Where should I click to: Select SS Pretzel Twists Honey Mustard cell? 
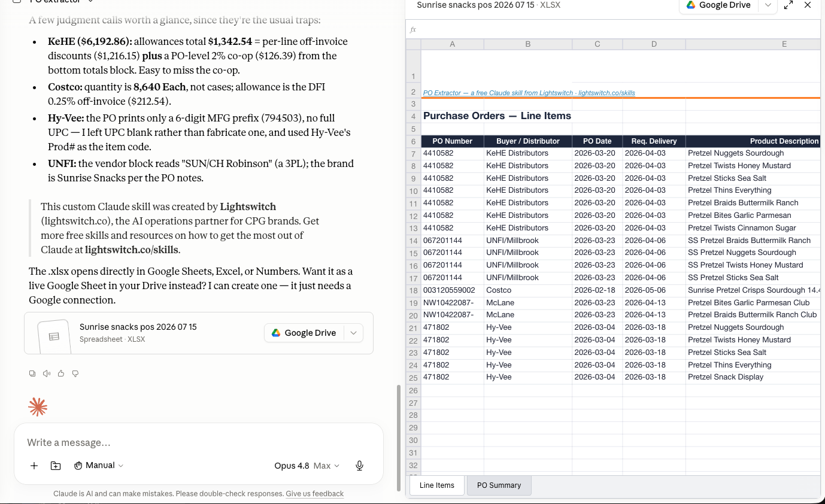753,265
